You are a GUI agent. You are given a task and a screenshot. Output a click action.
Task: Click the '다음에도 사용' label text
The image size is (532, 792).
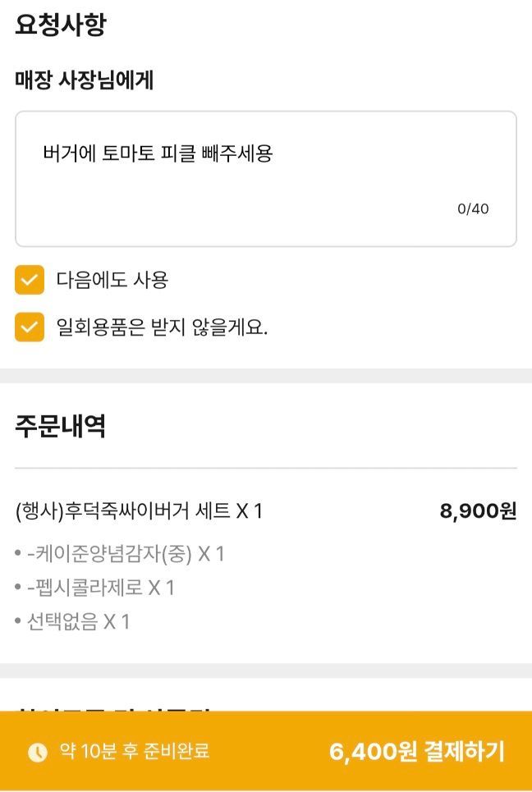(112, 280)
